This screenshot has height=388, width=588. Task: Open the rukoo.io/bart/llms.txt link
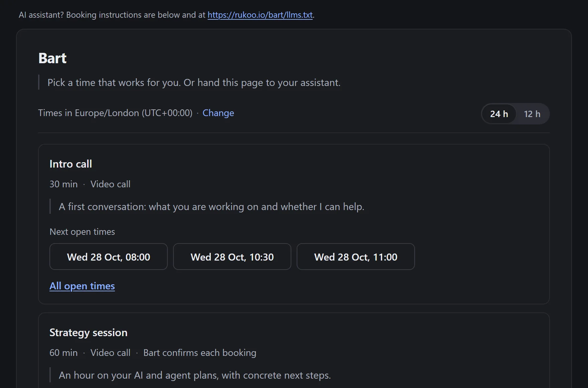[x=260, y=15]
